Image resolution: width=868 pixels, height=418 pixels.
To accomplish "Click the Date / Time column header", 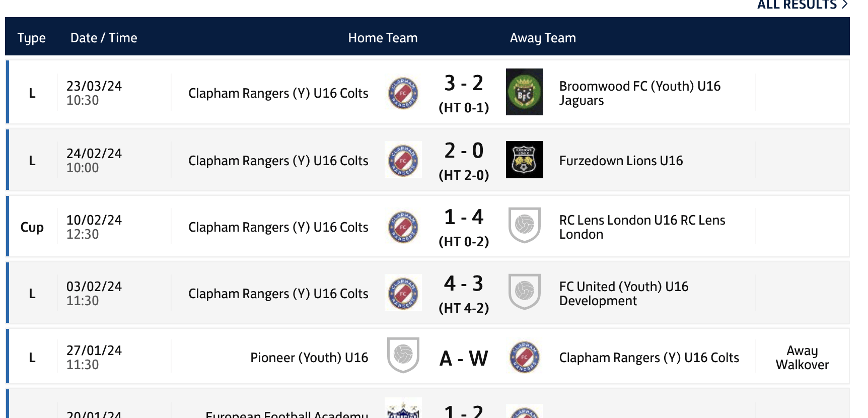I will [x=104, y=38].
